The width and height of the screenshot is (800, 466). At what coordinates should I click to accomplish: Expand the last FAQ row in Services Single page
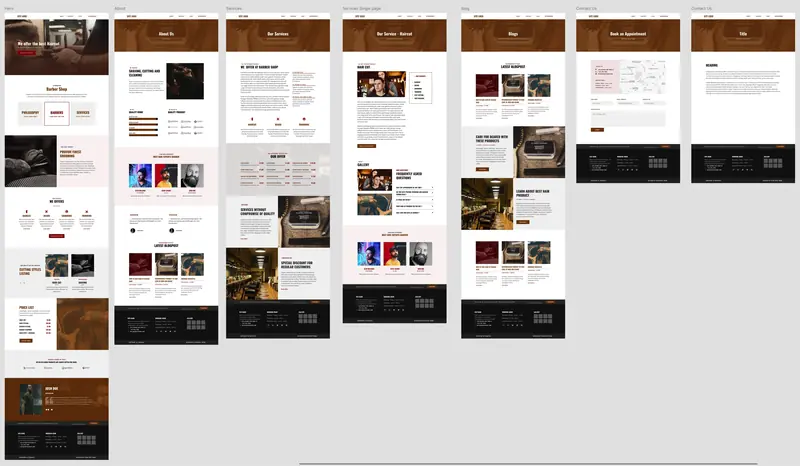coord(415,212)
